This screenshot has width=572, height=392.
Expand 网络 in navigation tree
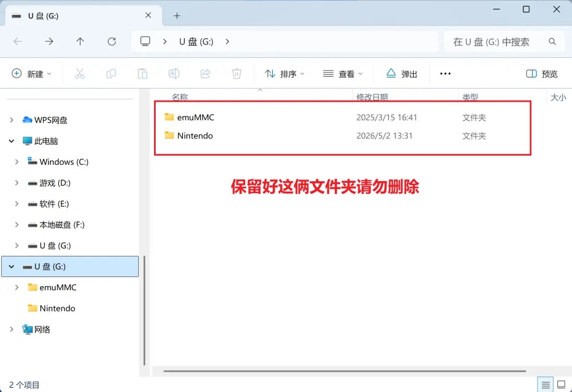[x=12, y=329]
